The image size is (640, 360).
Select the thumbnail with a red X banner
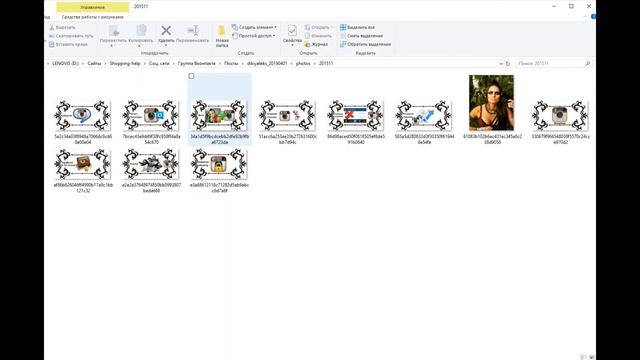point(356,116)
